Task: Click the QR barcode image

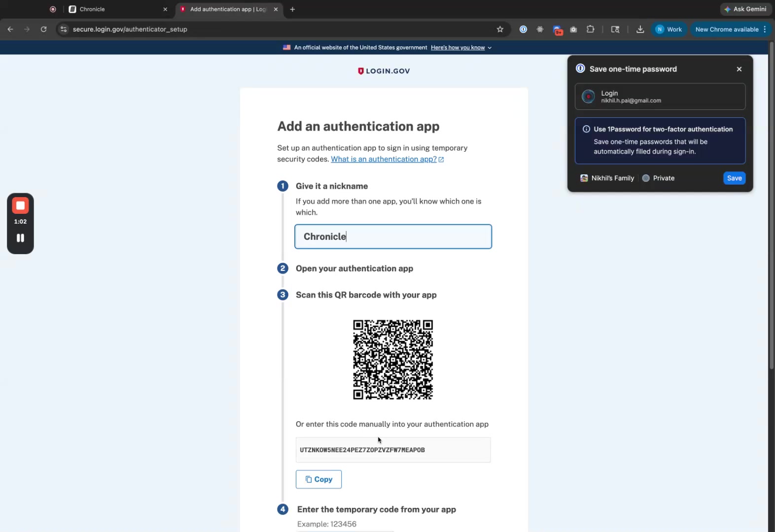Action: (x=393, y=360)
